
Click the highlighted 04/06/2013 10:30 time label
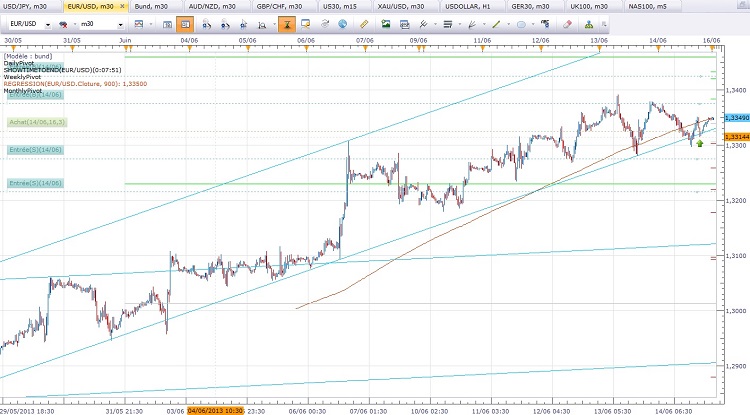click(x=215, y=411)
